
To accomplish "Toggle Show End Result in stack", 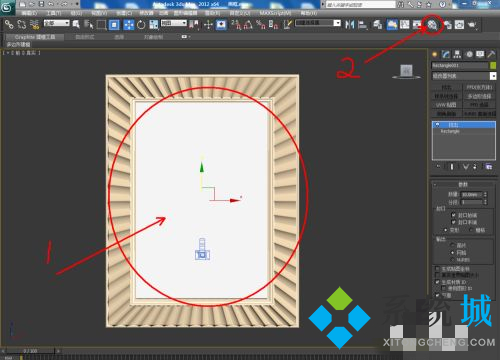I will (x=452, y=166).
